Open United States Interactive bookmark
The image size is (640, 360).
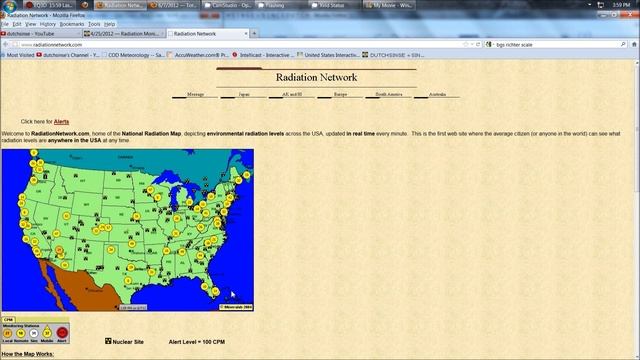329,55
